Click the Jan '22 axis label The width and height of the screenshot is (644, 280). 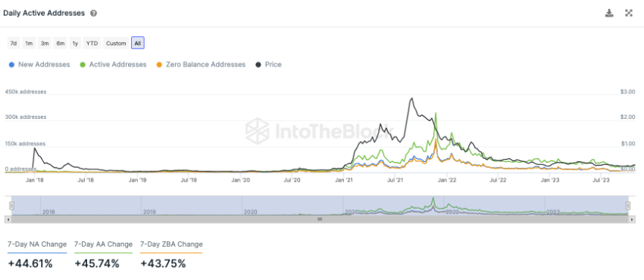446,180
